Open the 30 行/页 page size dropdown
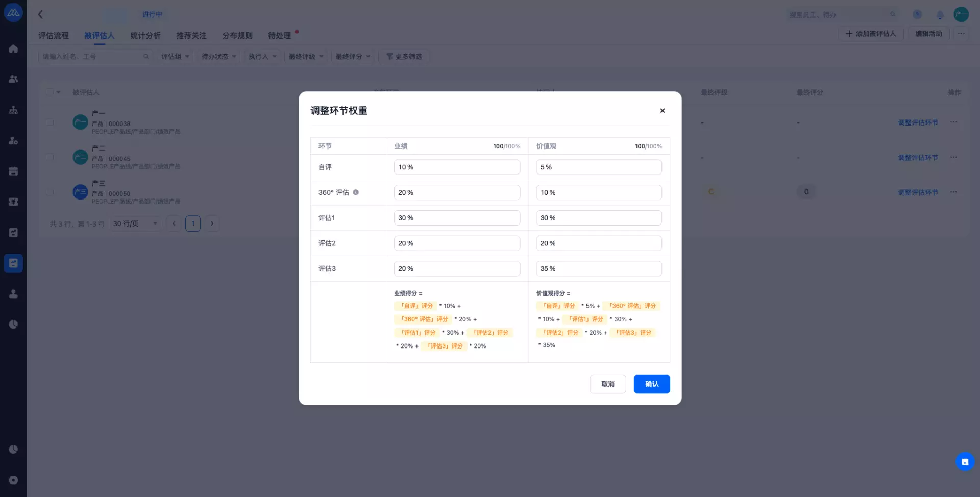This screenshot has width=980, height=497. (135, 223)
